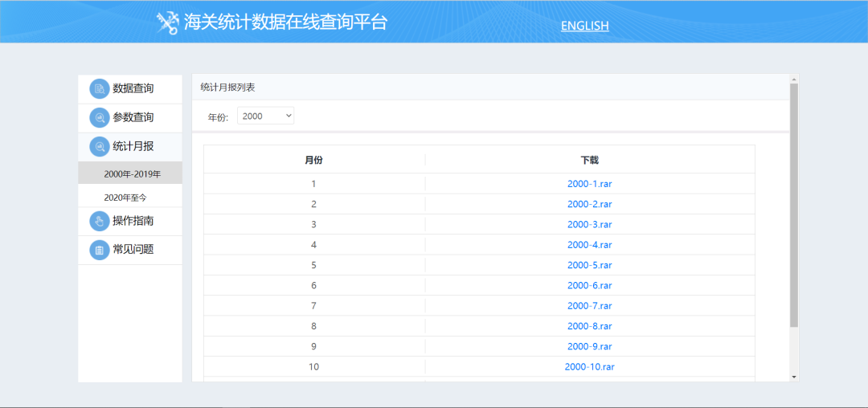Click the scrollbar up arrow

[794, 79]
